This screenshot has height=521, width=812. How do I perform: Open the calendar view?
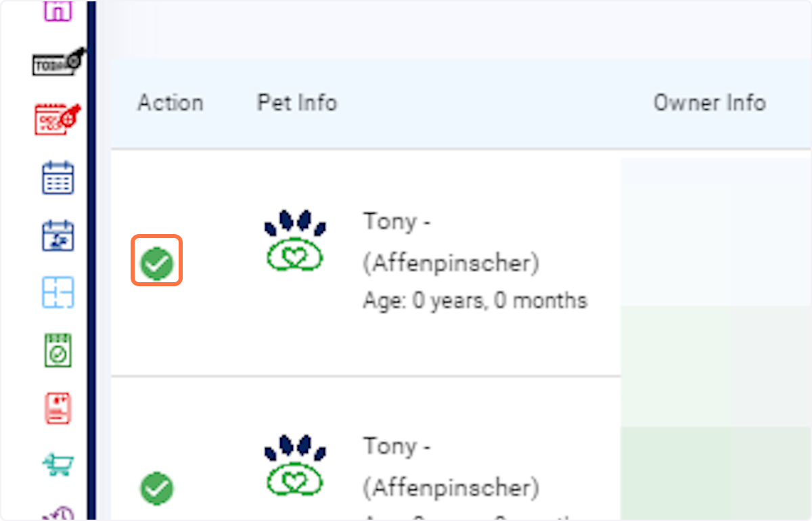pyautogui.click(x=58, y=177)
